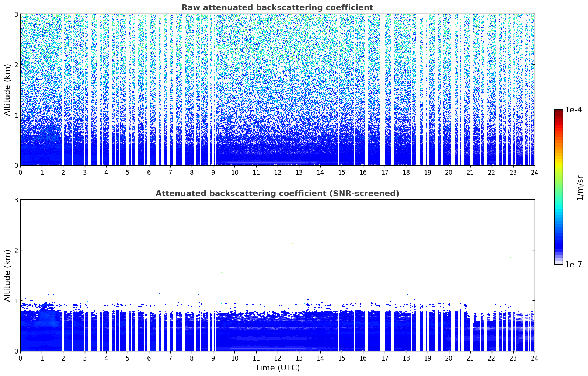The image size is (588, 376).
Task: Click the SNR-screened plot's "Altitude (km)" label
Action: (8, 275)
